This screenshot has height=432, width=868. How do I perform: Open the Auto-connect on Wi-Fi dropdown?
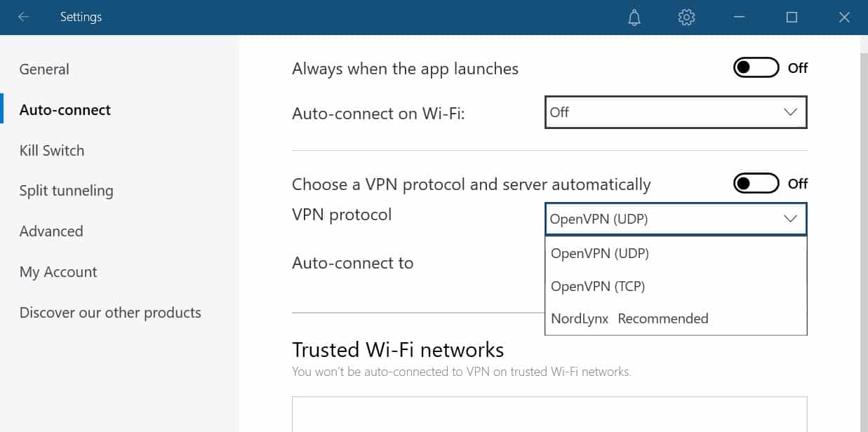[675, 112]
